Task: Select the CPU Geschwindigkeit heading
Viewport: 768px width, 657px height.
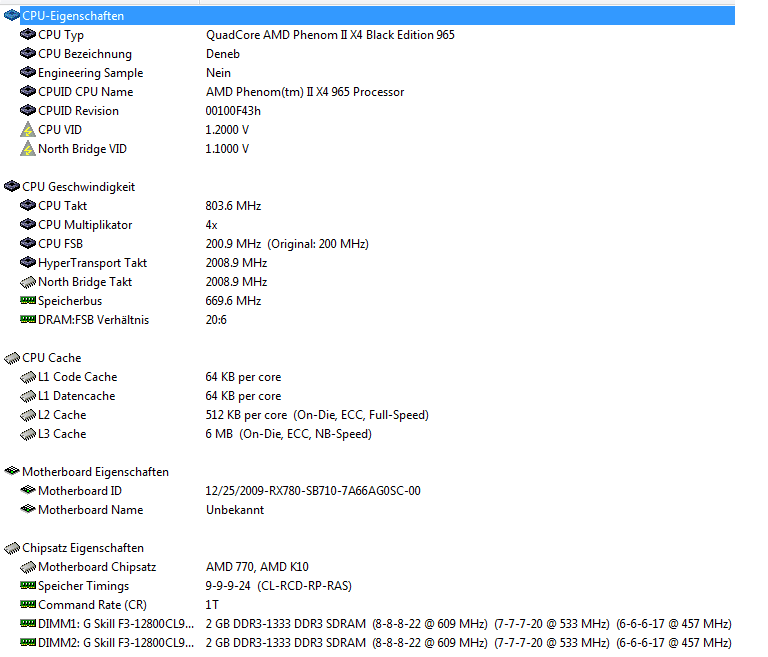Action: [78, 187]
